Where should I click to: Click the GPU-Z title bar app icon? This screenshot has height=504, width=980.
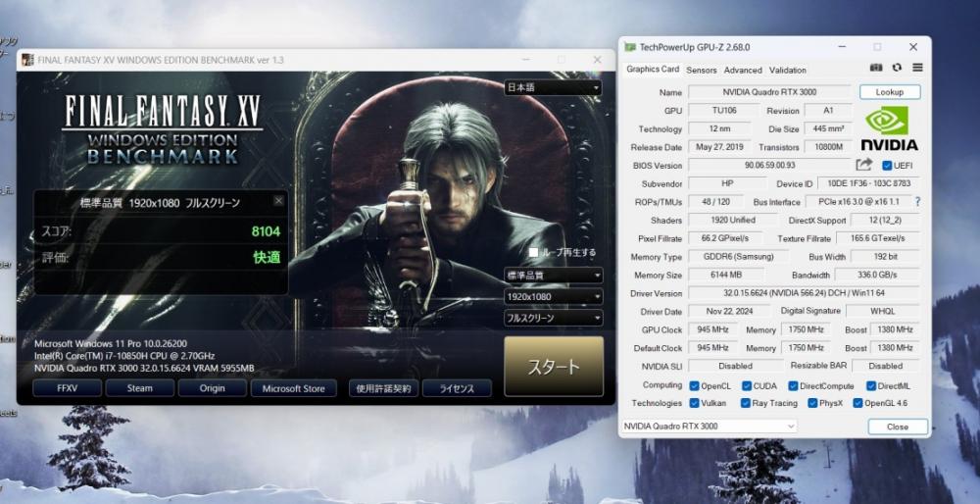[629, 47]
